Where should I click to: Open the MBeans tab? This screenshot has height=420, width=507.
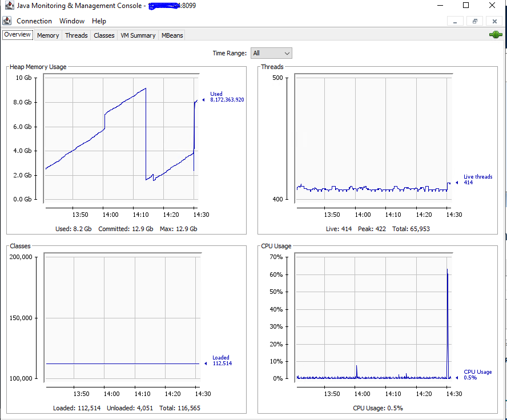tap(172, 35)
